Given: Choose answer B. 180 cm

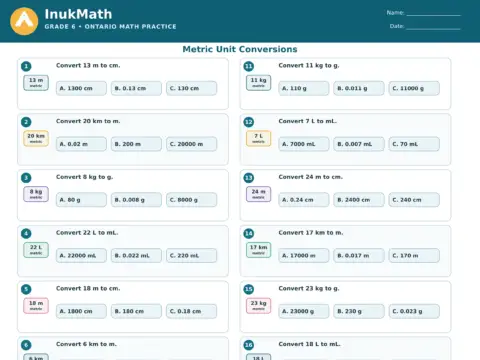Looking at the screenshot, I should 136,311.
